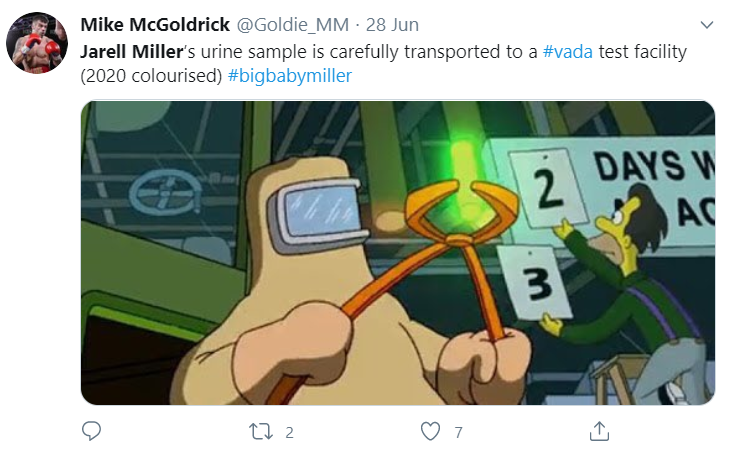Click the number 3 card in the image
This screenshot has height=456, width=731.
pos(535,282)
